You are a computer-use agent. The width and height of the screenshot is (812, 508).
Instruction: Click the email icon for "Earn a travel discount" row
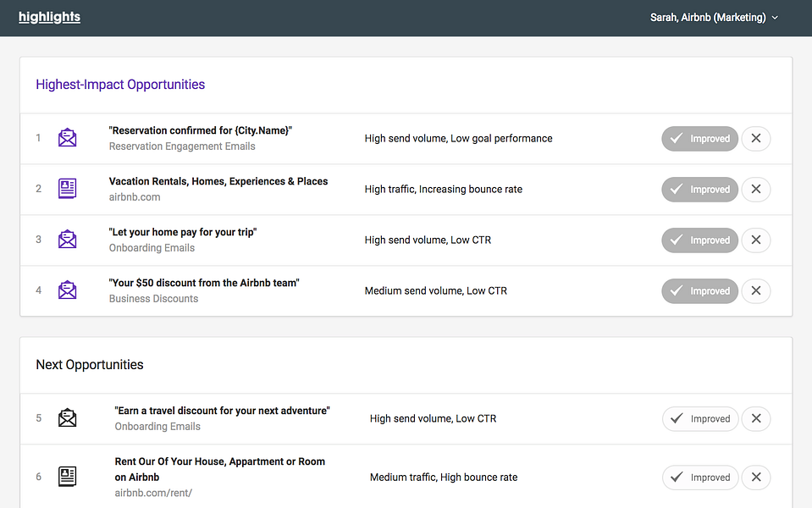[x=68, y=418]
